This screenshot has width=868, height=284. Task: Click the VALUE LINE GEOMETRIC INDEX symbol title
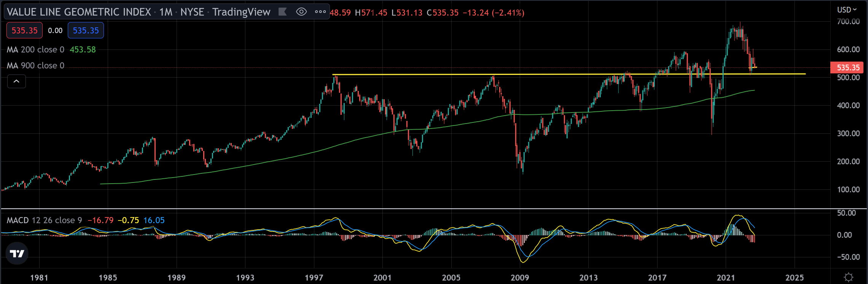tap(79, 12)
